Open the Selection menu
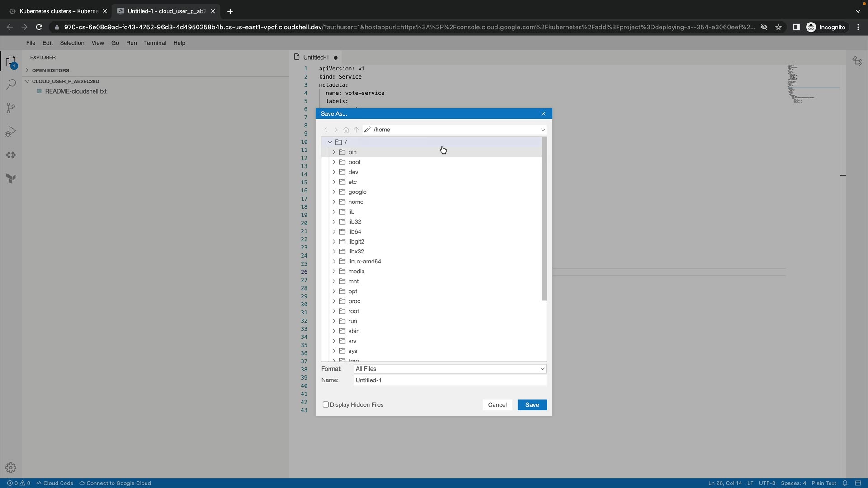 coord(72,43)
